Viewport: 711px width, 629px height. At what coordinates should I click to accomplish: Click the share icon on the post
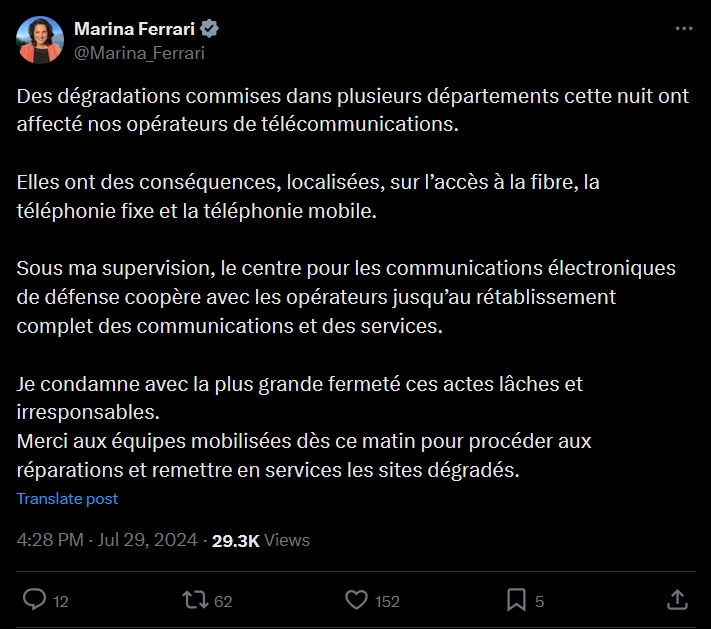pyautogui.click(x=677, y=600)
